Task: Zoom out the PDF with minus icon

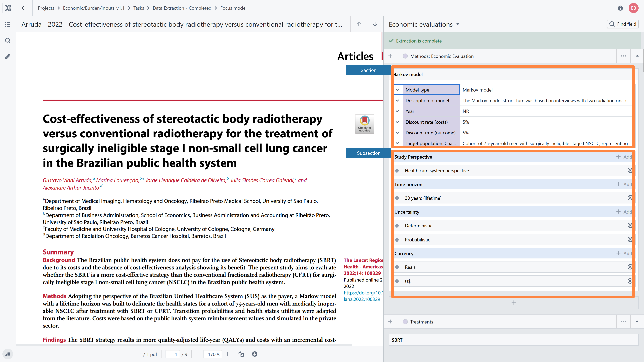Action: (198, 354)
